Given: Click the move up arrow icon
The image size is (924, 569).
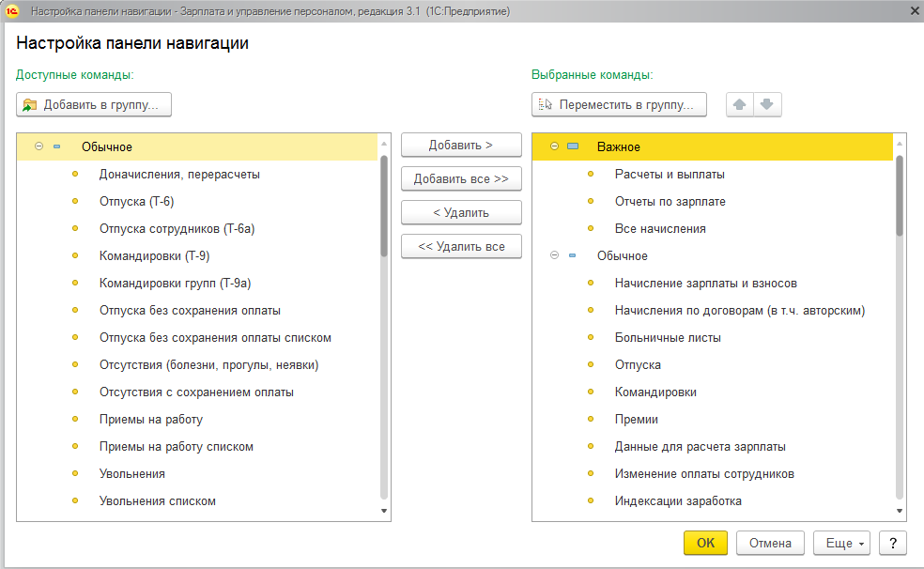Looking at the screenshot, I should [740, 105].
